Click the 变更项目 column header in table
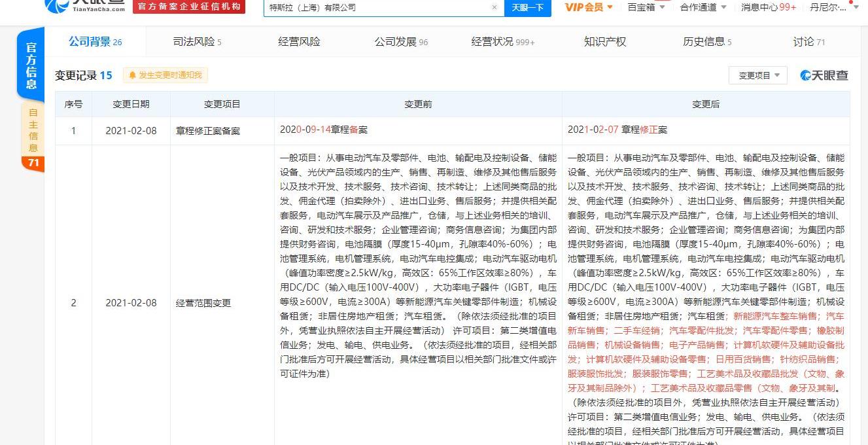The height and width of the screenshot is (445, 868). 222,104
